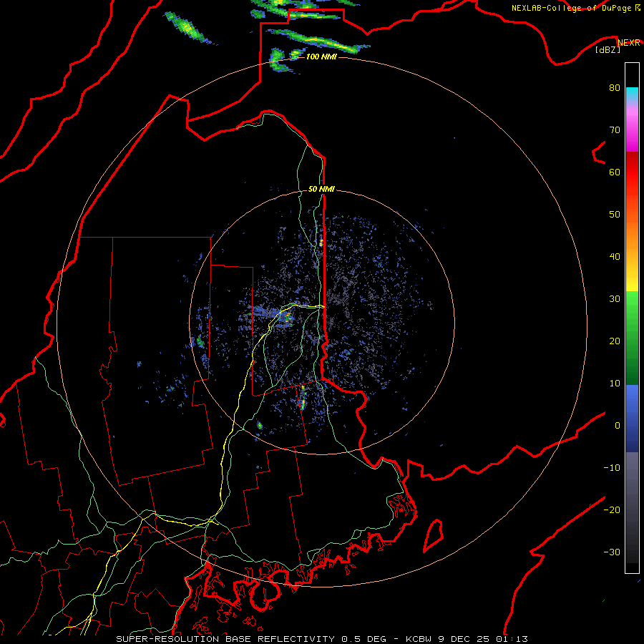
Task: Click the 30 dBZ scale value
Action: point(615,298)
